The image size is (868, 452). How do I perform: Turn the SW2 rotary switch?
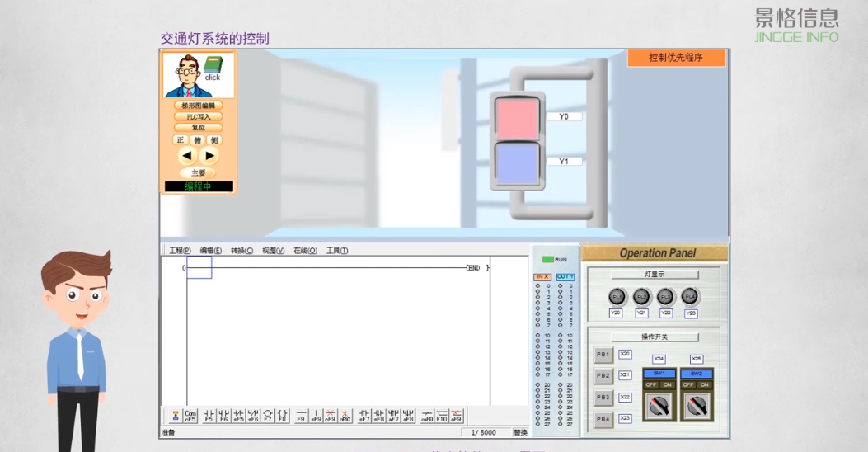tap(697, 405)
